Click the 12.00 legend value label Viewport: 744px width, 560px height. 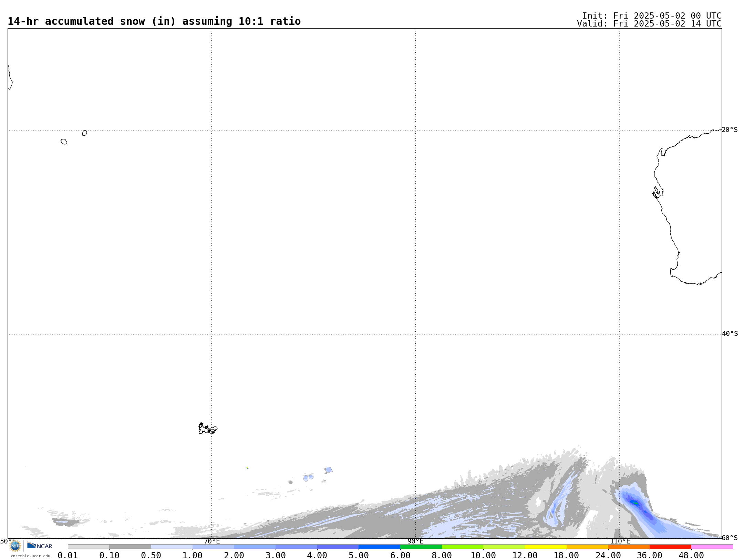[x=525, y=556]
